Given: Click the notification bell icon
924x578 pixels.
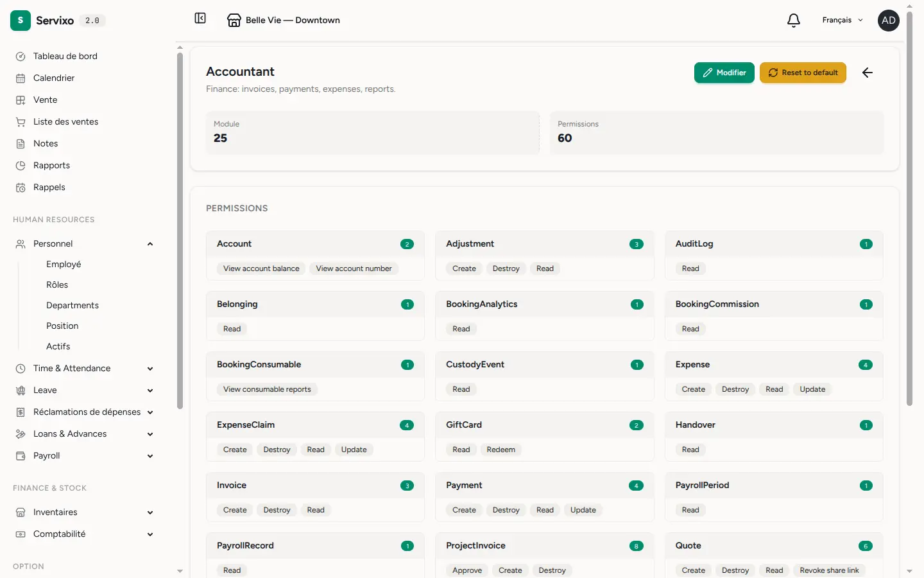Looking at the screenshot, I should click(x=794, y=21).
